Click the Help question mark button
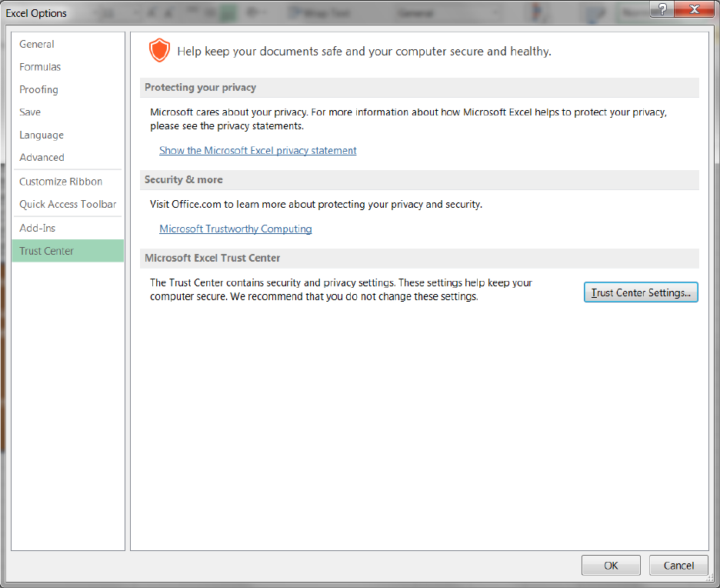Image resolution: width=720 pixels, height=588 pixels. click(662, 10)
